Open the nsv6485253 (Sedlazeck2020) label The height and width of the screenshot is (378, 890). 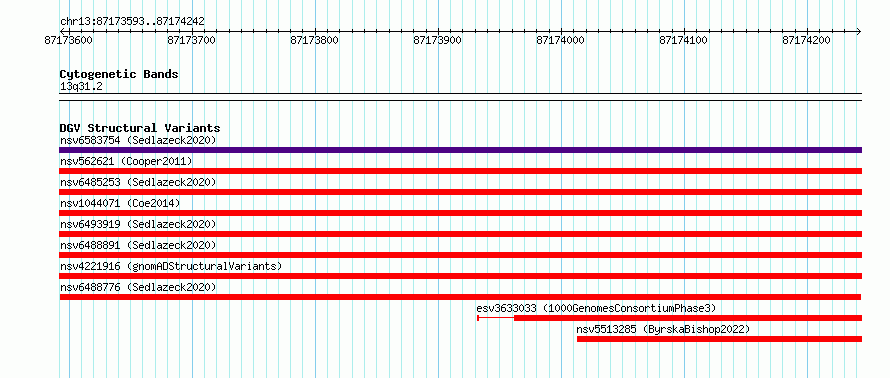coord(138,182)
